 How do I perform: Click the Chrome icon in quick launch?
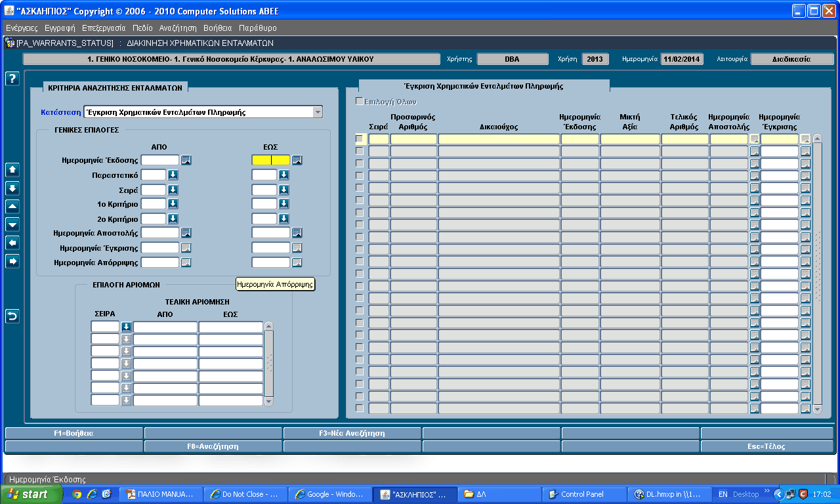click(x=77, y=494)
